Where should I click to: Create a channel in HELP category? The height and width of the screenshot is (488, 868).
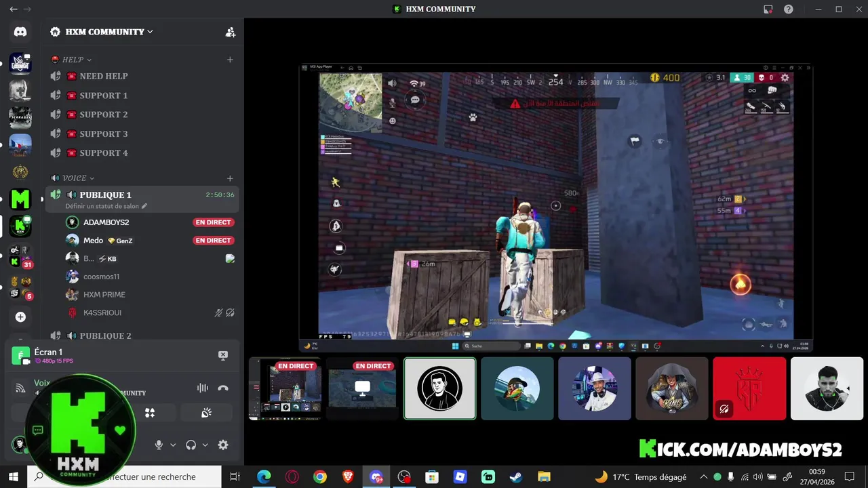(x=230, y=60)
